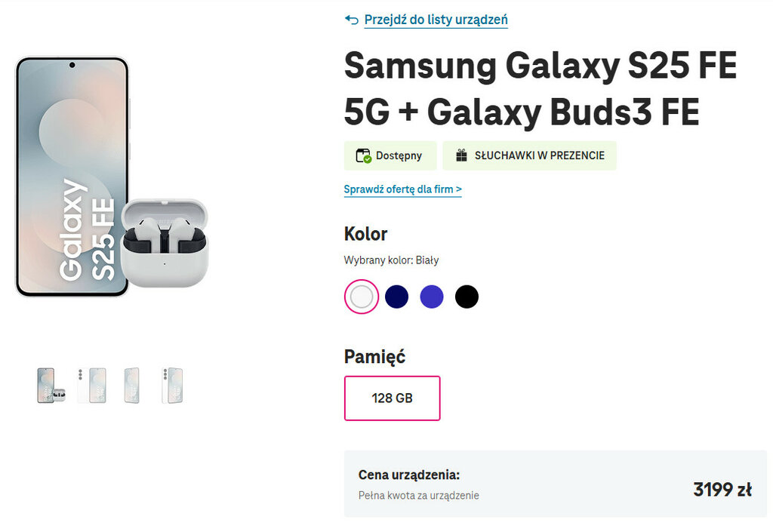Screen dimensions: 773x532
Task: Open the second thumbnail showing back and front
Action: coord(91,386)
